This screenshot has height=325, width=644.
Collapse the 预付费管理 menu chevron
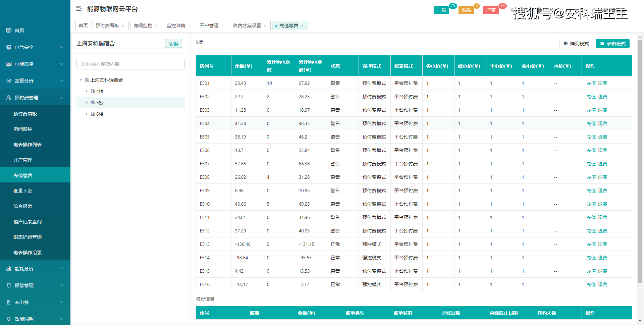pyautogui.click(x=62, y=98)
